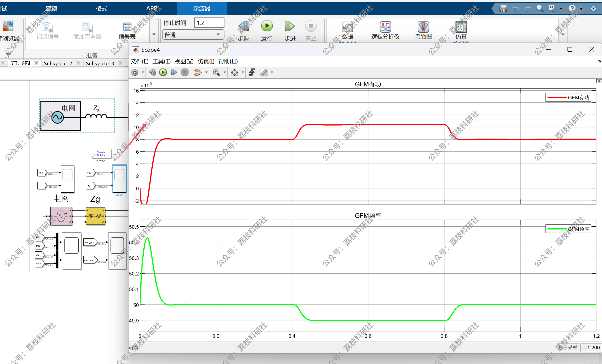Collapse toolstrip with circled arrow
This screenshot has height=364, width=602.
(x=593, y=8)
